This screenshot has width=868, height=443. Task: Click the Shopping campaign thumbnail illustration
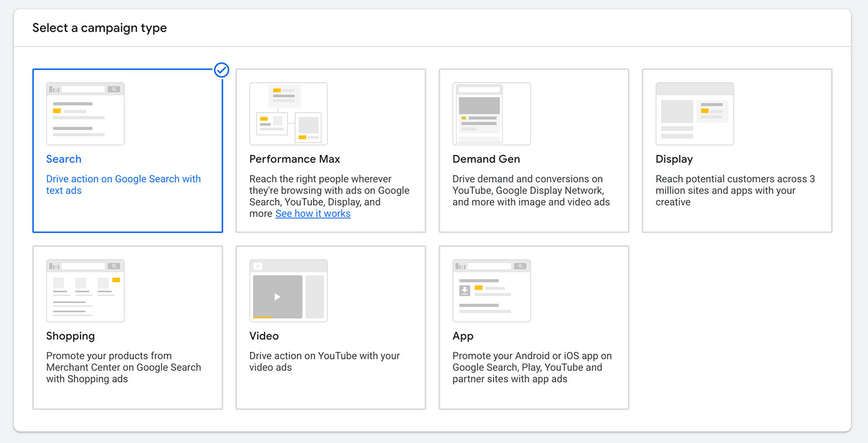pyautogui.click(x=85, y=290)
